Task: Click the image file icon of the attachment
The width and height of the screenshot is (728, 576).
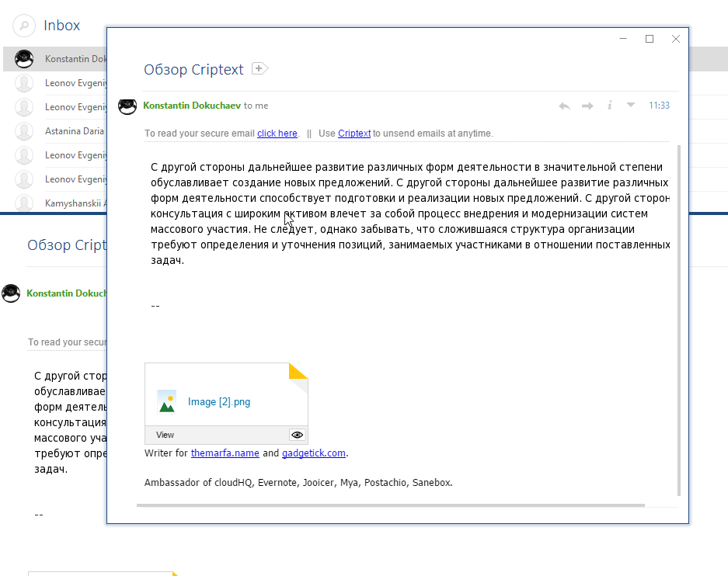Action: [167, 401]
